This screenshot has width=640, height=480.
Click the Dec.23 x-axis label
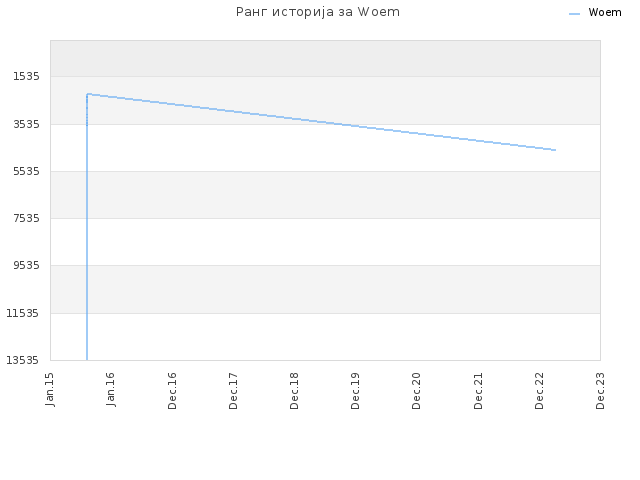[600, 391]
